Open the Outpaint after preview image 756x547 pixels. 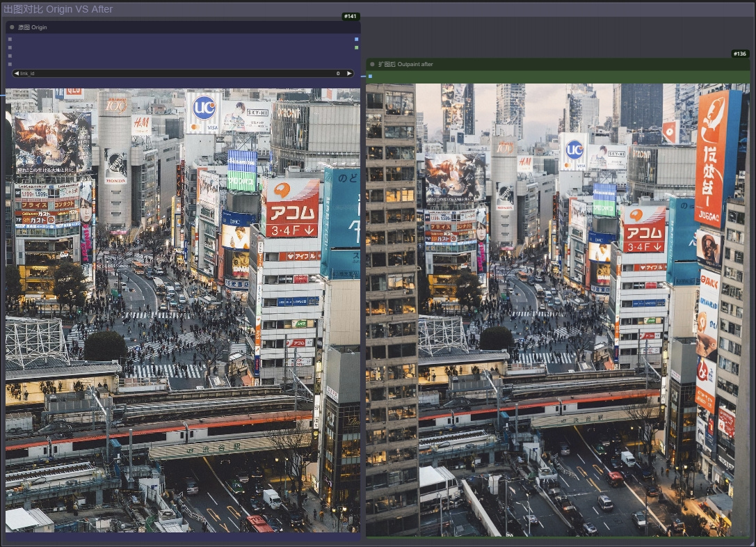click(558, 310)
